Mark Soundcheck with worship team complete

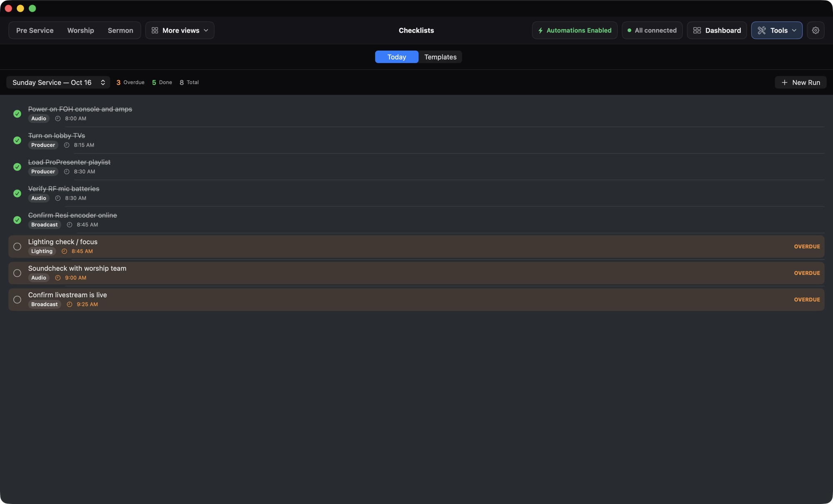pyautogui.click(x=17, y=273)
